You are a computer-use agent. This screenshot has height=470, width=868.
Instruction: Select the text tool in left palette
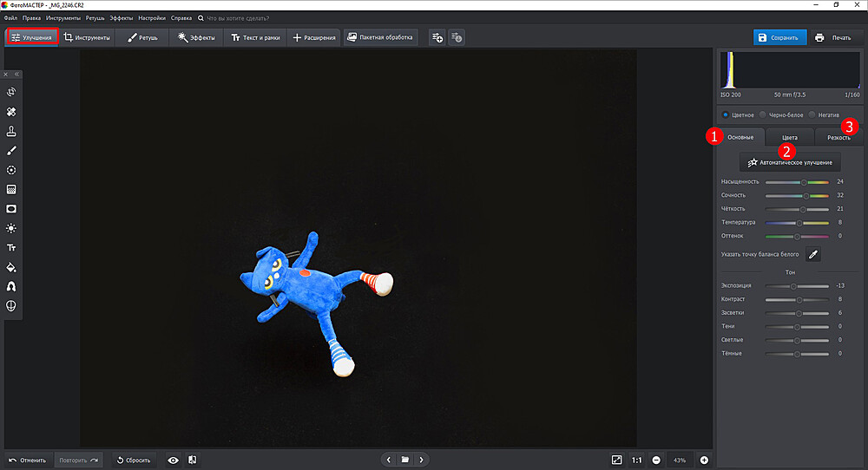coord(12,248)
